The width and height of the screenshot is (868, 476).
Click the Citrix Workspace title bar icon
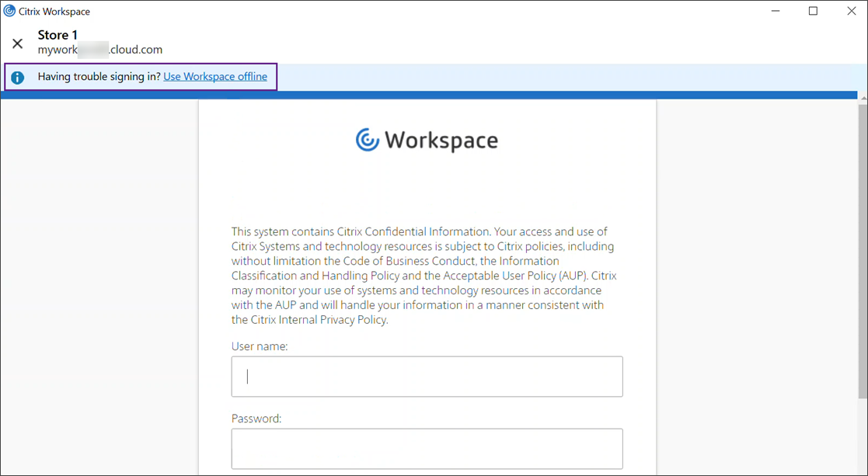(x=9, y=11)
